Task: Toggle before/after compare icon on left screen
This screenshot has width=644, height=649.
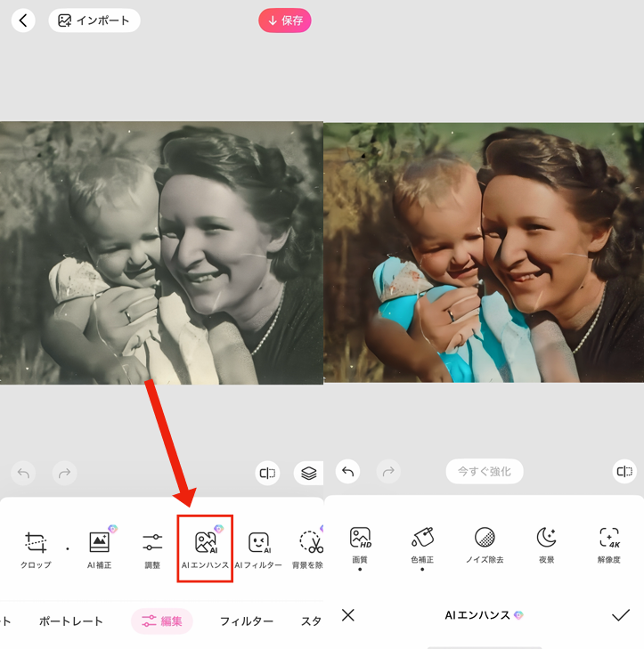Action: 267,473
